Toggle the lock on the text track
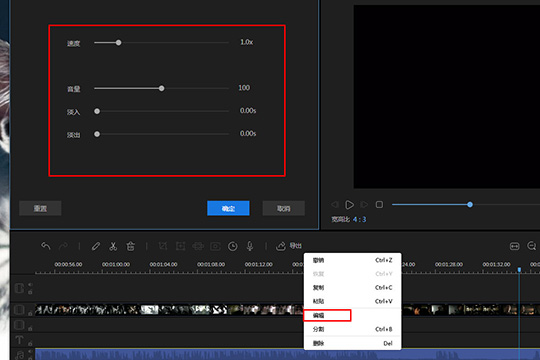Viewport: 540px width, 360px height. pos(30,343)
